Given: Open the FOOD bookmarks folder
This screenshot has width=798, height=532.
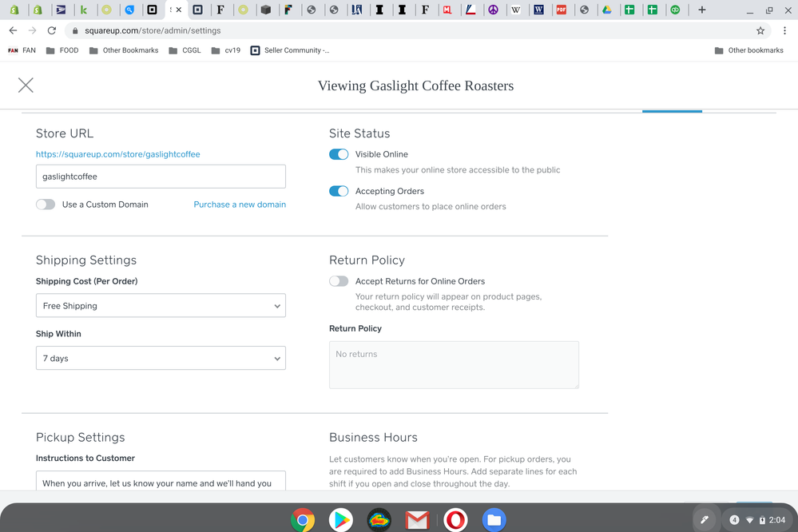Looking at the screenshot, I should click(x=62, y=50).
